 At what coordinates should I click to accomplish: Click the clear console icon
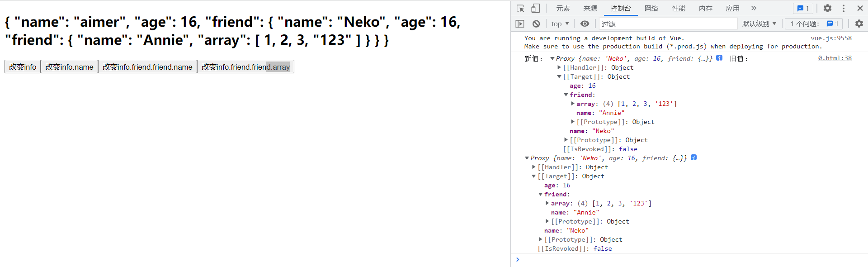pyautogui.click(x=536, y=24)
